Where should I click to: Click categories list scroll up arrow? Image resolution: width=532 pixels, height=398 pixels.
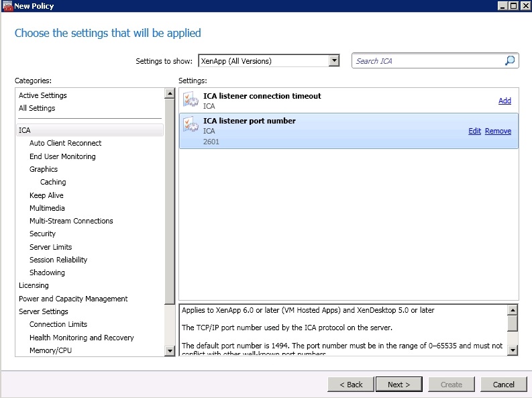pyautogui.click(x=170, y=93)
